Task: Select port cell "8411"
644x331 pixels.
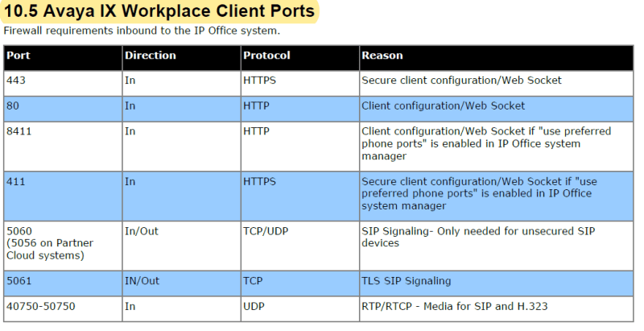Action: click(x=63, y=147)
